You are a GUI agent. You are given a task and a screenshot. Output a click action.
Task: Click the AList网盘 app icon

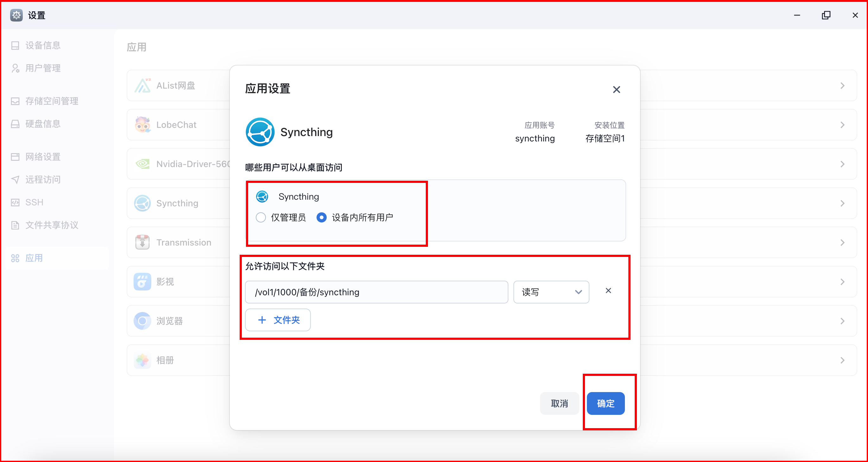coord(142,85)
